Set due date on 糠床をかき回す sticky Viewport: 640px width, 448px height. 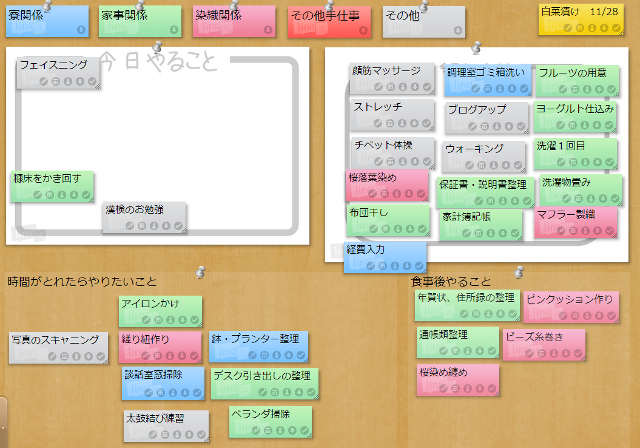click(49, 195)
